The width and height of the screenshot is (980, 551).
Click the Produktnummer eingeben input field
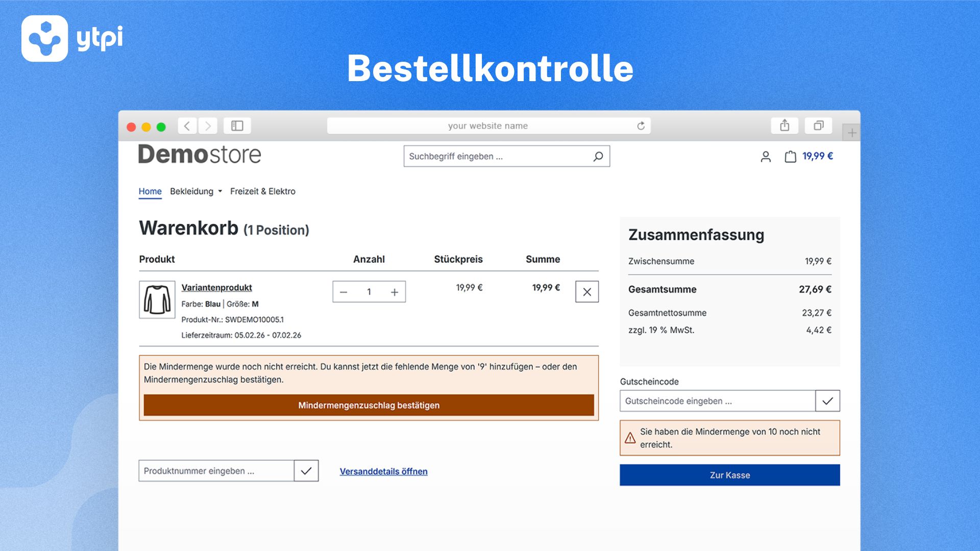coord(216,471)
